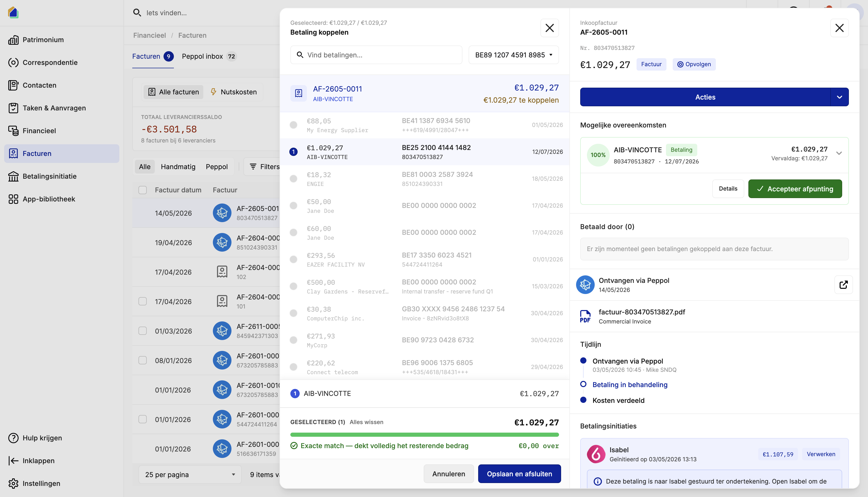
Task: Check the invoice row dated 08/01/2026
Action: [143, 360]
